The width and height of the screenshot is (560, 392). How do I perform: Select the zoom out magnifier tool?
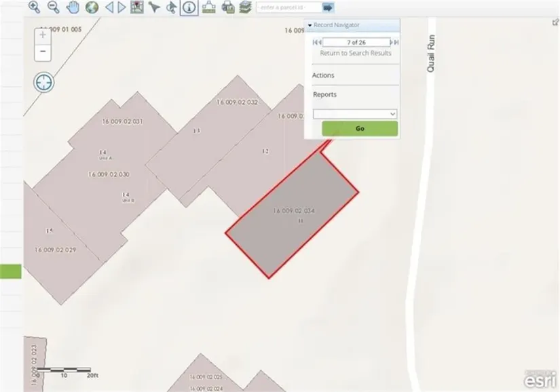coord(53,7)
